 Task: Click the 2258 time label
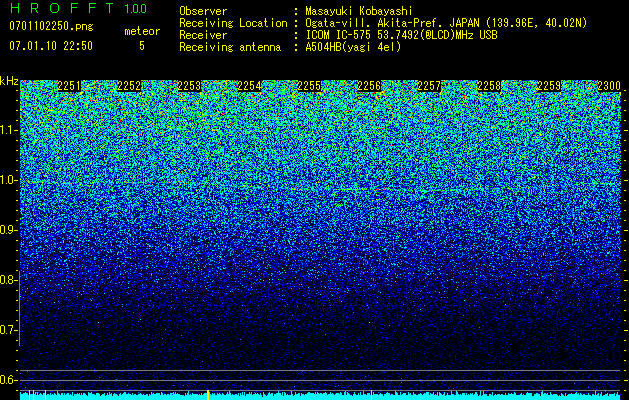tap(489, 86)
